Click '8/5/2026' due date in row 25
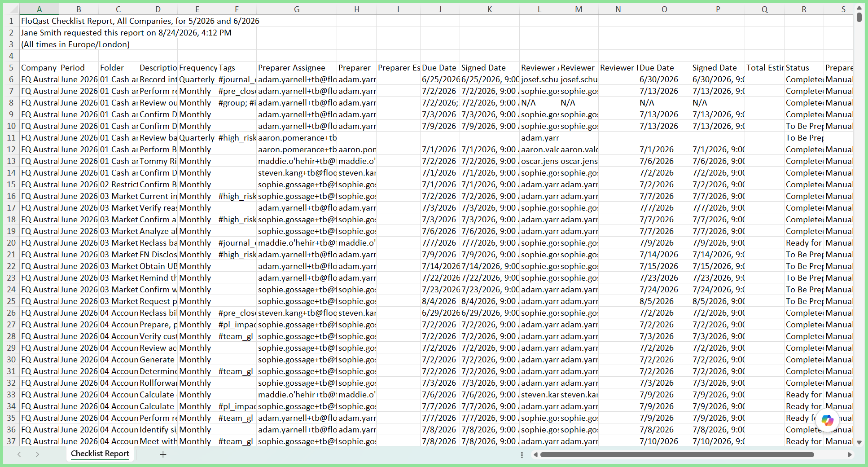This screenshot has height=467, width=868. (664, 301)
